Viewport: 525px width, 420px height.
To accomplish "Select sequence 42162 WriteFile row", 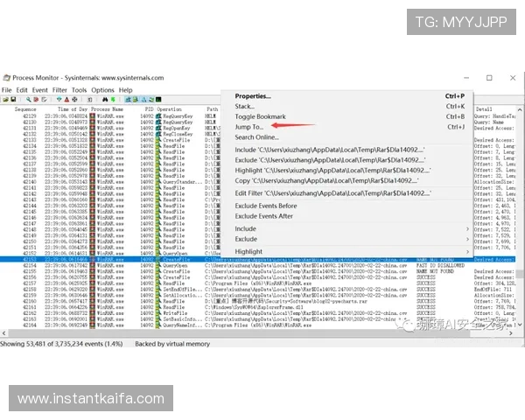I will (x=257, y=313).
